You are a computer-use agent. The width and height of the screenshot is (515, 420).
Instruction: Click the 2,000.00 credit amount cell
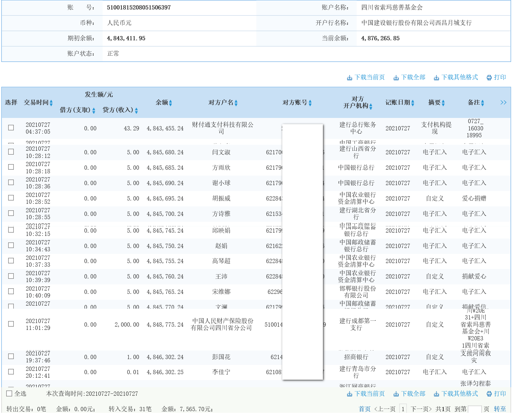[127, 325]
